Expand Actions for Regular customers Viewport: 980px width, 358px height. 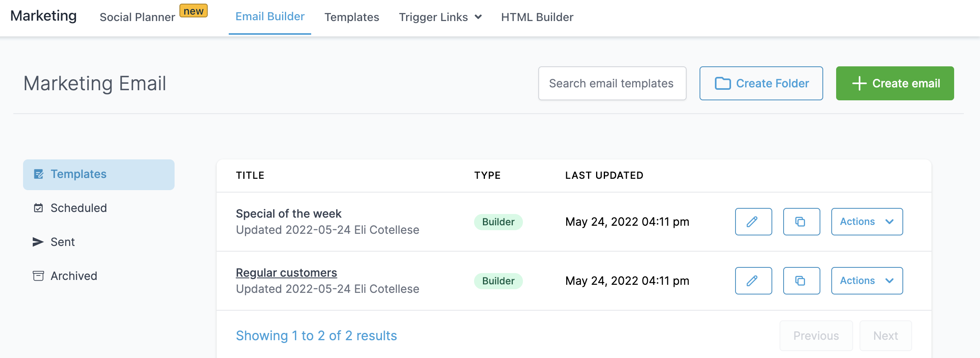pos(867,281)
